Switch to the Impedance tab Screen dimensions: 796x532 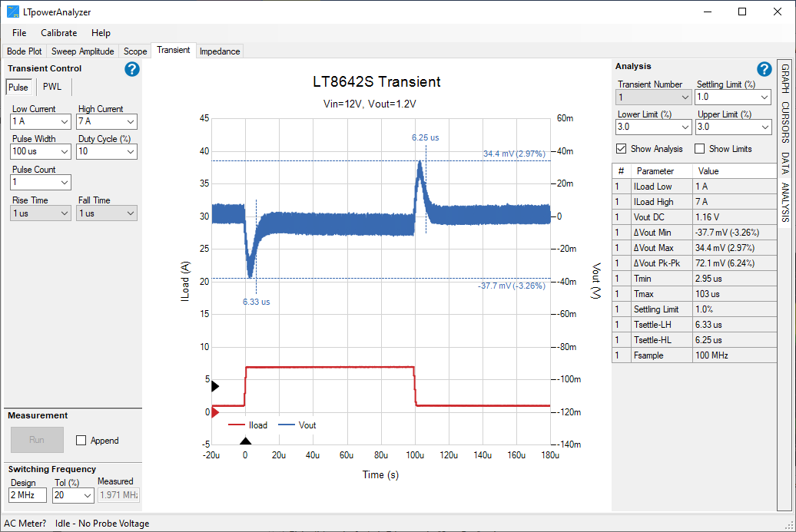219,51
